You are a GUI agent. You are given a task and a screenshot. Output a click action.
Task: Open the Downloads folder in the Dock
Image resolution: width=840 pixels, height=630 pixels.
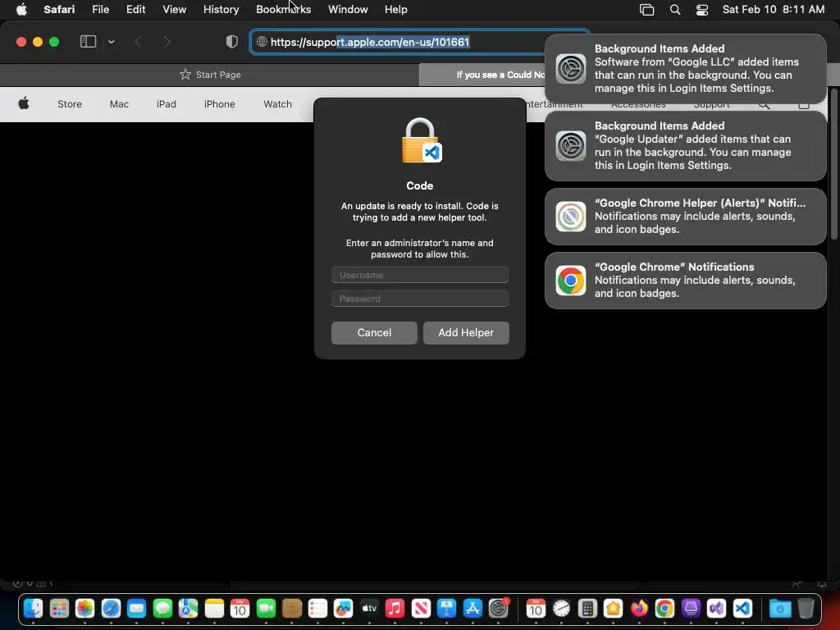[781, 609]
